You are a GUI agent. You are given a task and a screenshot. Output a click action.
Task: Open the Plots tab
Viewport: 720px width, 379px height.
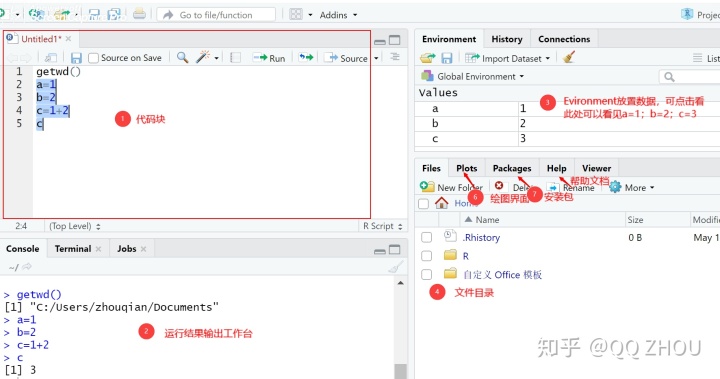pyautogui.click(x=467, y=168)
